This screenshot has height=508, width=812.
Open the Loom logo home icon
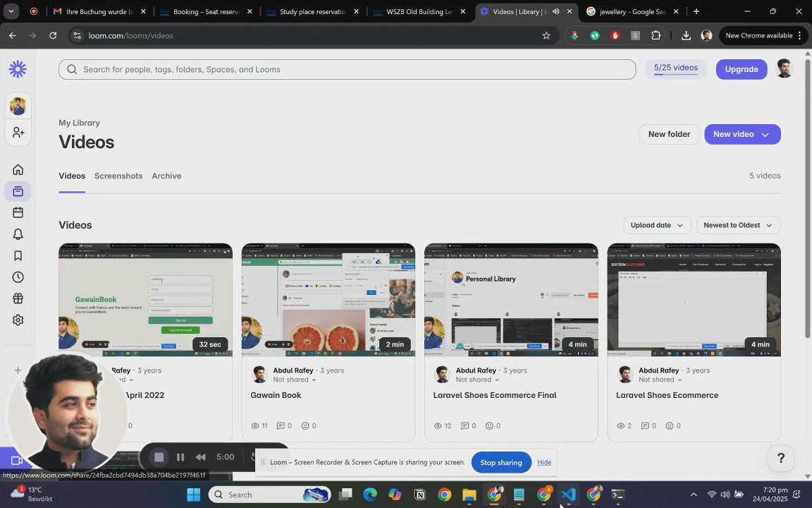click(18, 69)
